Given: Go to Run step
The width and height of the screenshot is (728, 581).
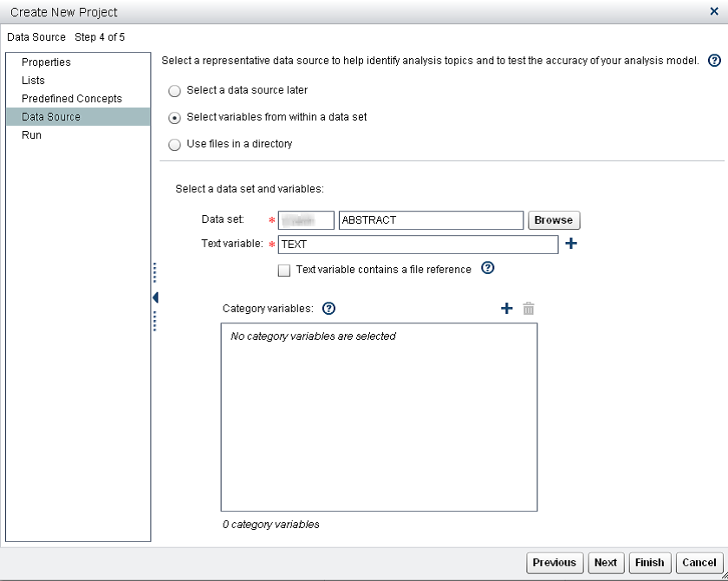Looking at the screenshot, I should point(78,135).
